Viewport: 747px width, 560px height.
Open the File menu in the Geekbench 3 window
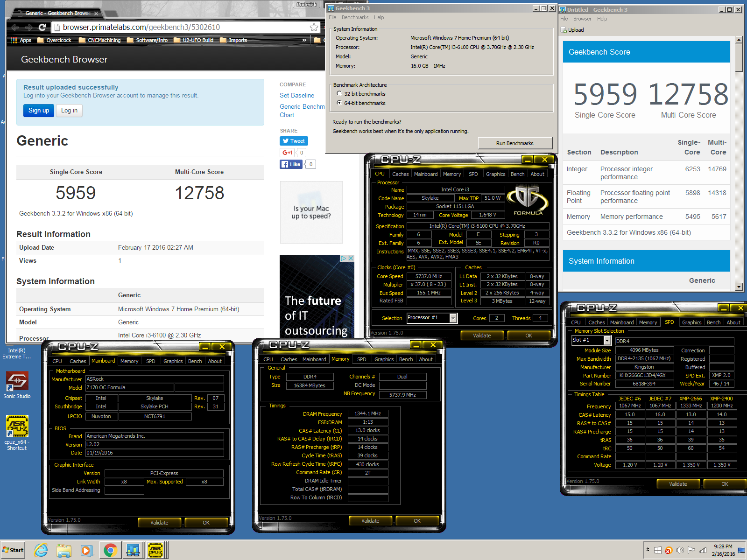pos(332,18)
